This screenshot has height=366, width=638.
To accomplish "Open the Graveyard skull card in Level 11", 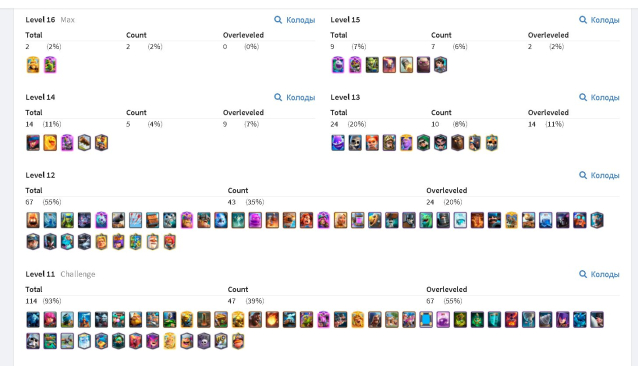I will pyautogui.click(x=204, y=341).
